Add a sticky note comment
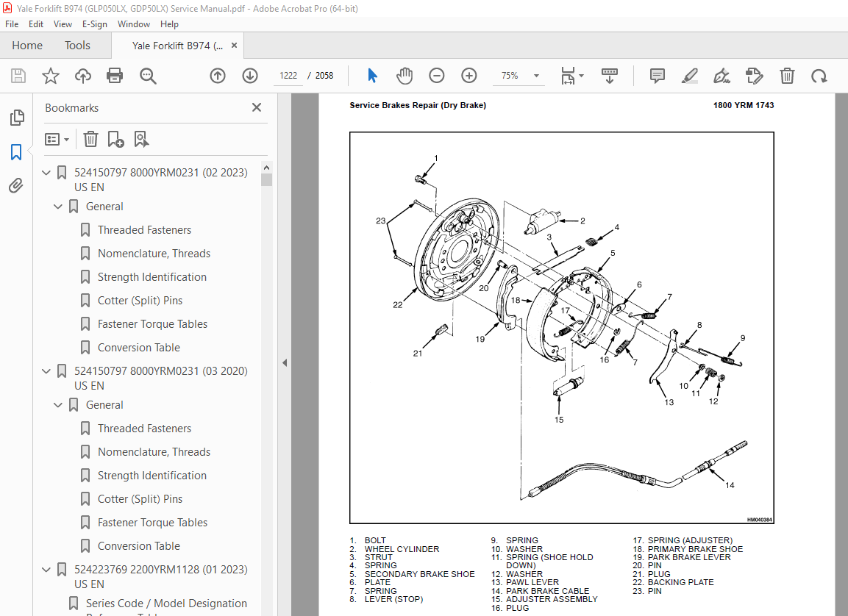The width and height of the screenshot is (848, 616). pyautogui.click(x=657, y=76)
